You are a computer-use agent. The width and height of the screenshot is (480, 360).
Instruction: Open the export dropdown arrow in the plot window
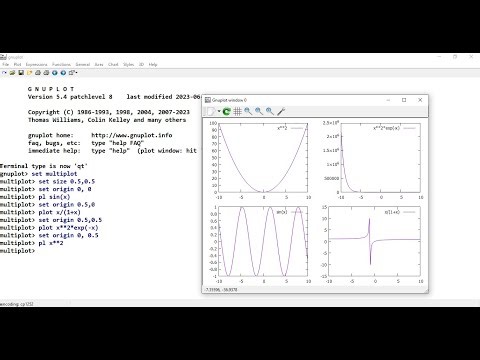tap(219, 111)
